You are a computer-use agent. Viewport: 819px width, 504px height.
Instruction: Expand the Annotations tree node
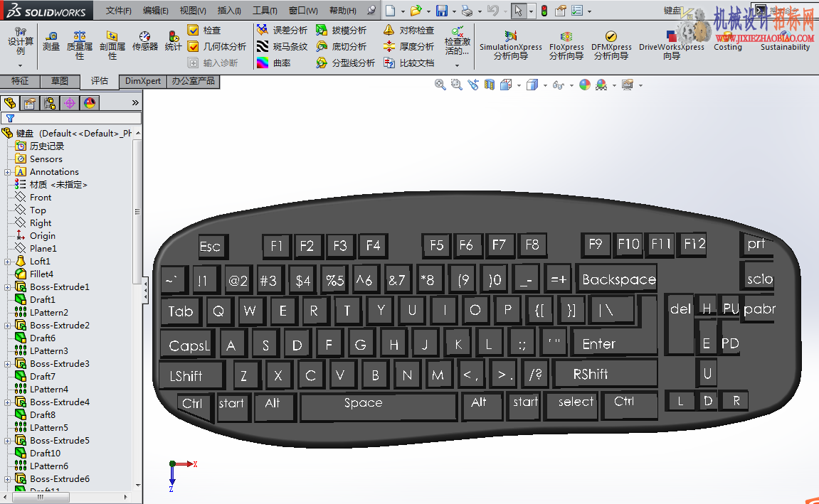point(7,172)
